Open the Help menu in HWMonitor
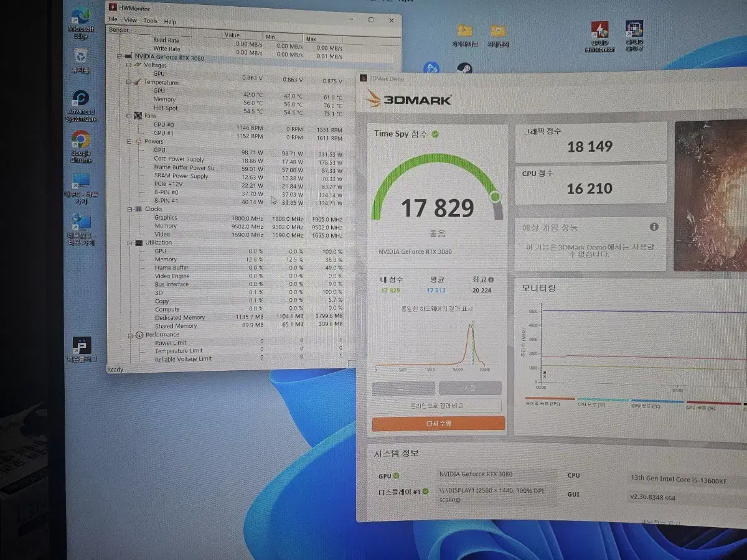 170,21
